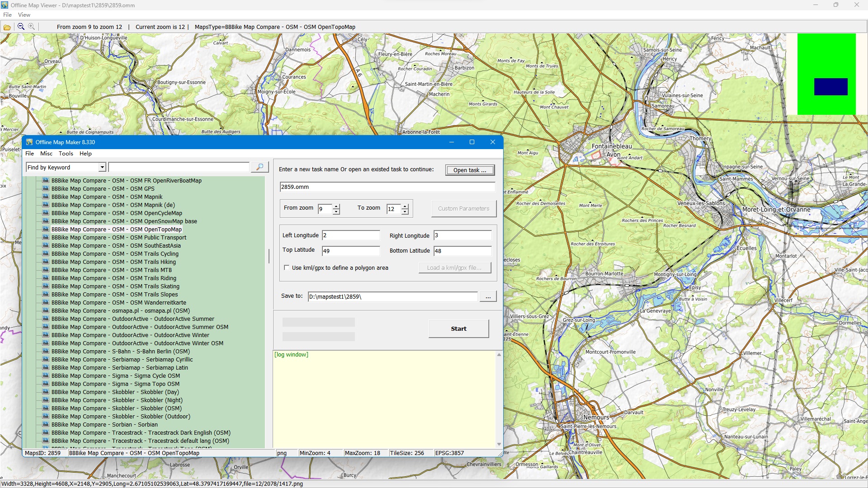Click the map icon beside Sigma Cycle OSM
The image size is (868, 488).
(46, 375)
